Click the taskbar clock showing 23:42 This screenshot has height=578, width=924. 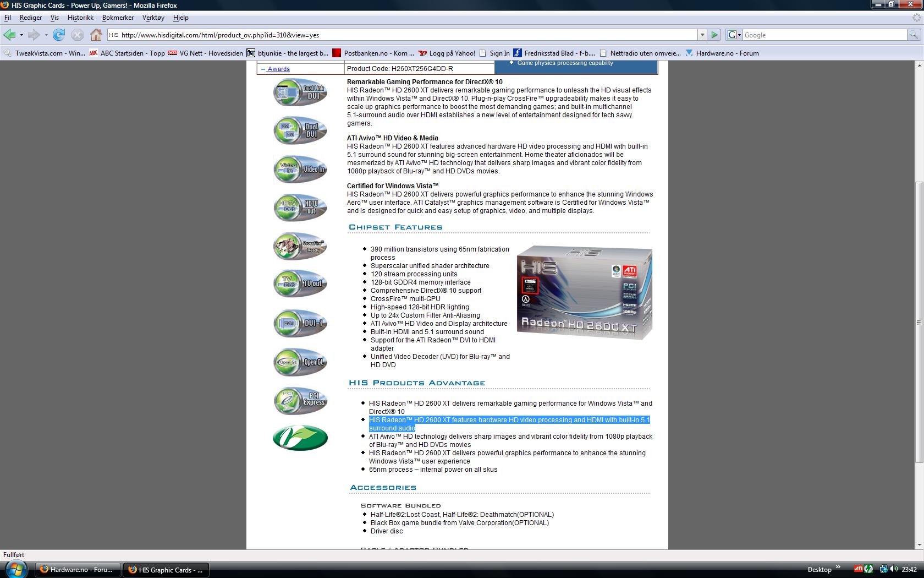909,570
